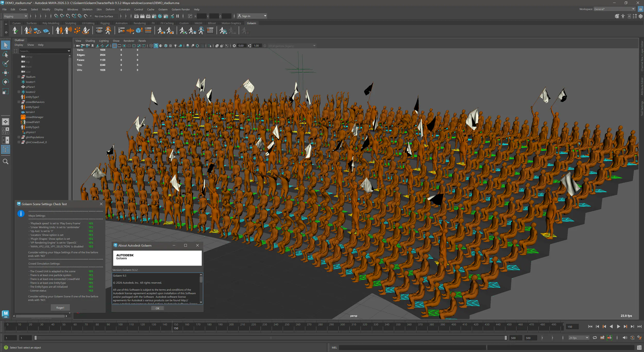Image resolution: width=644 pixels, height=352 pixels.
Task: Open the viewport Lighting menu
Action: (x=104, y=41)
